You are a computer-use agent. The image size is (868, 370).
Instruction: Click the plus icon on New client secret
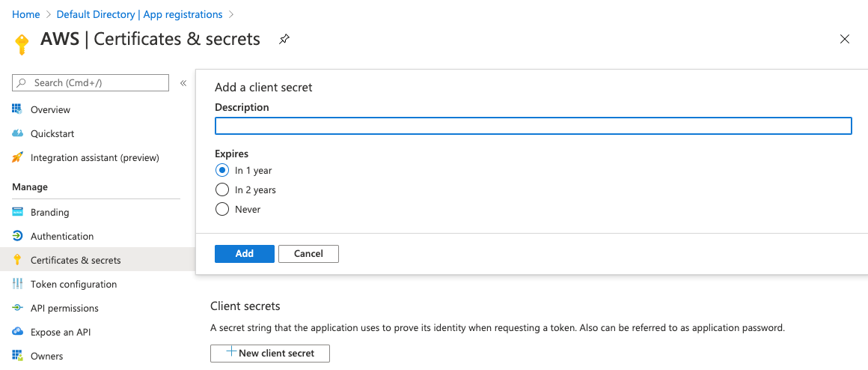point(231,352)
